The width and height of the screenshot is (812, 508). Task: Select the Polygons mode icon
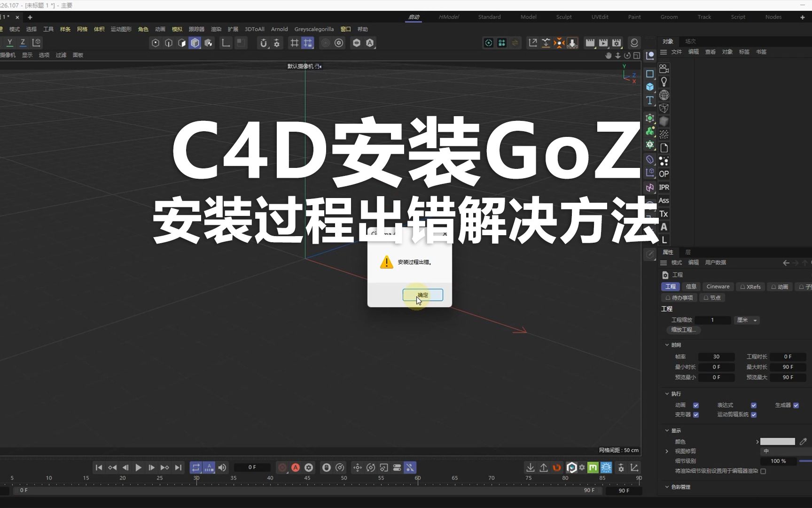(x=182, y=43)
